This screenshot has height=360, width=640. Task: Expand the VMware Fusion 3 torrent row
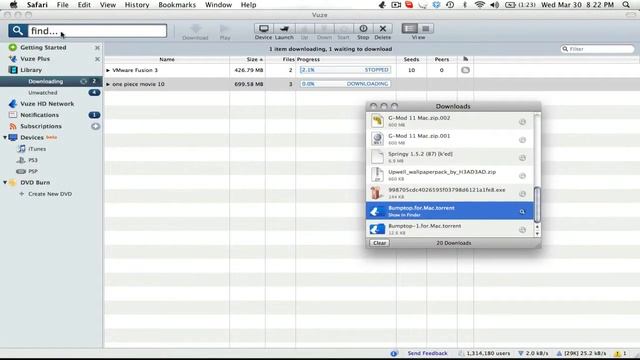coord(108,71)
